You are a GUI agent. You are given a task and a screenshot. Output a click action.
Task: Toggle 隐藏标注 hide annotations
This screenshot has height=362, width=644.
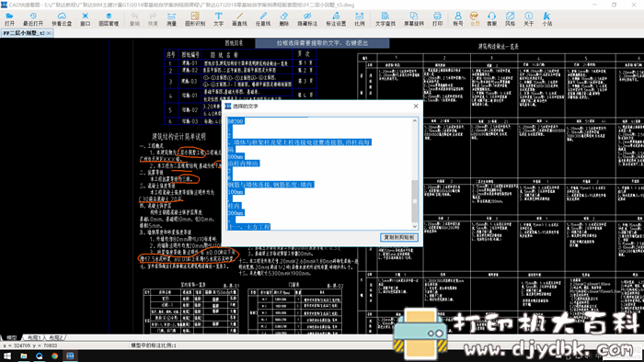pyautogui.click(x=307, y=19)
